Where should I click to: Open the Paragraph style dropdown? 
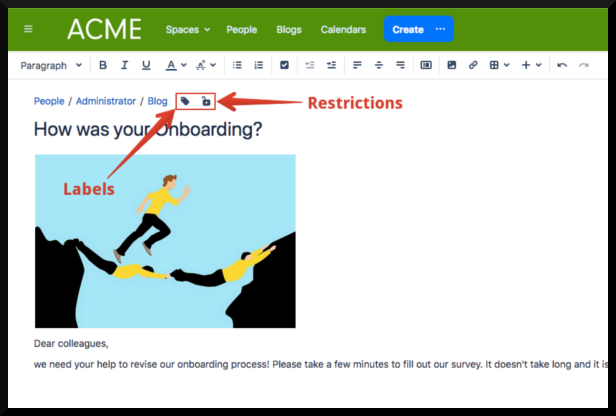[x=51, y=65]
